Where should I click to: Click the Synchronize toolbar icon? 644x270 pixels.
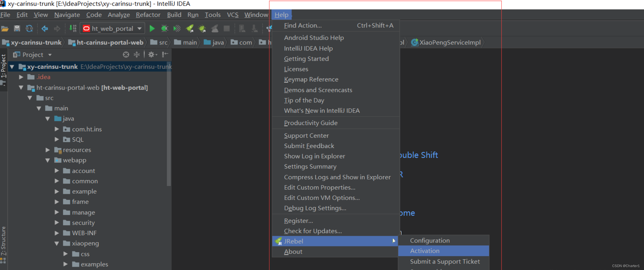[29, 29]
